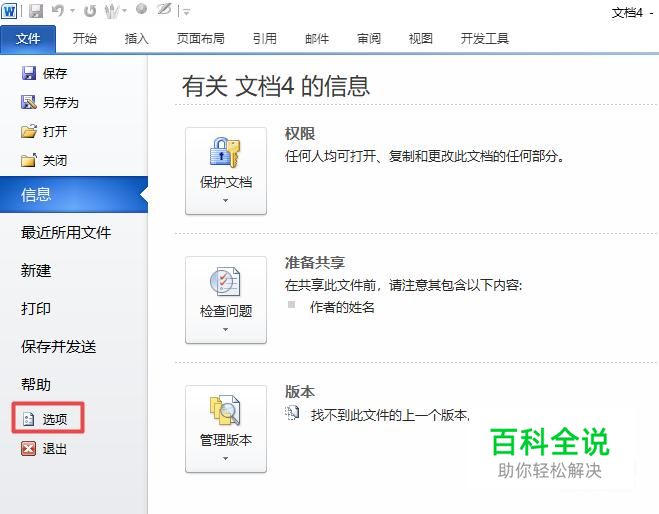Switch to the 审阅 (Review) tab
This screenshot has height=514, width=659.
[x=369, y=39]
